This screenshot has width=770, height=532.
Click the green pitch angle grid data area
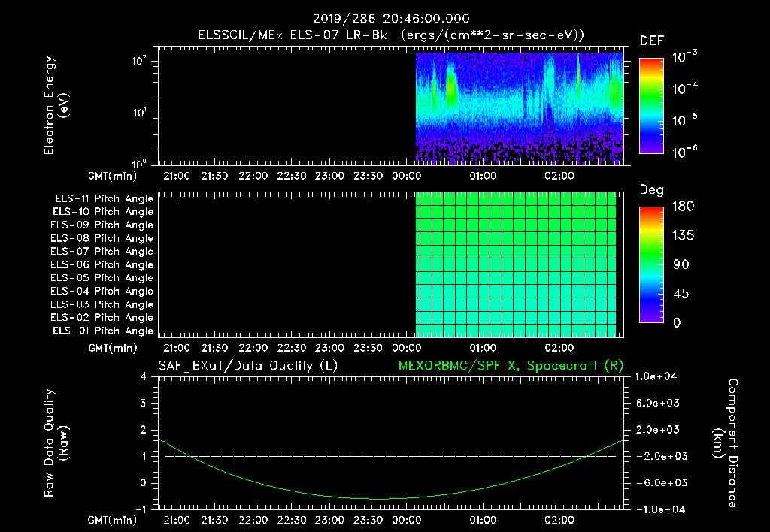pyautogui.click(x=516, y=264)
